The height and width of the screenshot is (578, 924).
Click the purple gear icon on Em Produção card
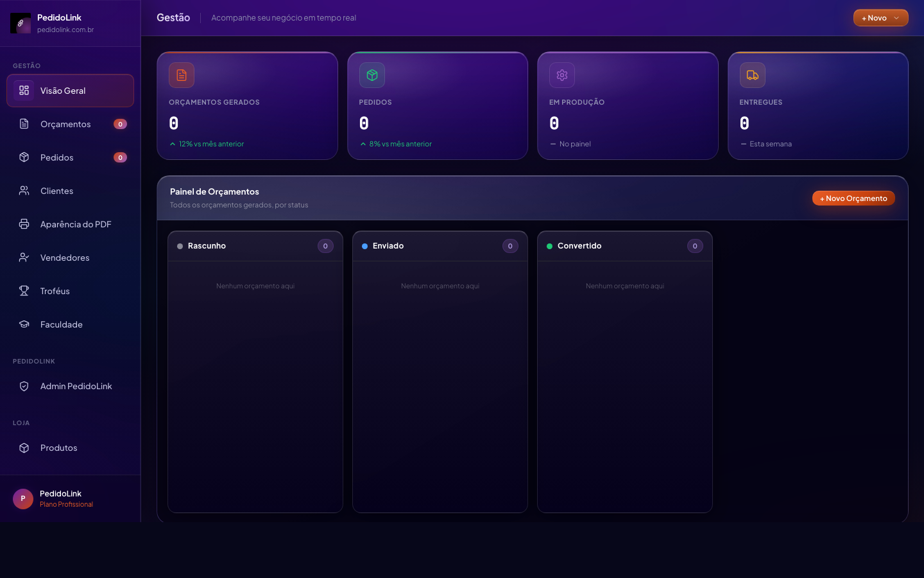coord(562,75)
